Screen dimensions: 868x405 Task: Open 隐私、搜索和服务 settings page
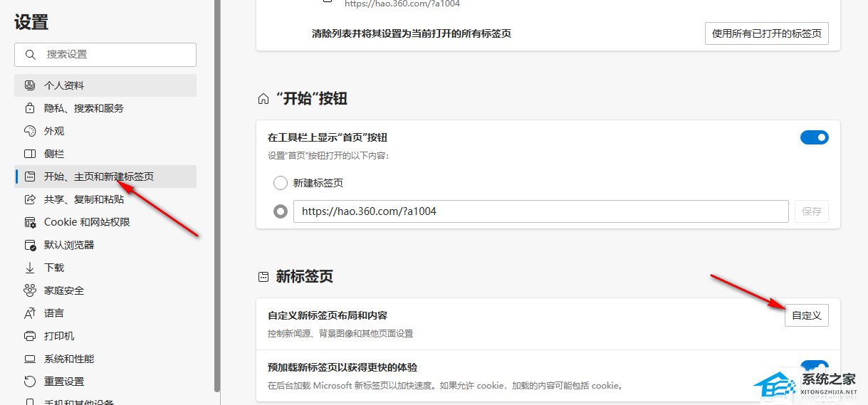coord(105,108)
